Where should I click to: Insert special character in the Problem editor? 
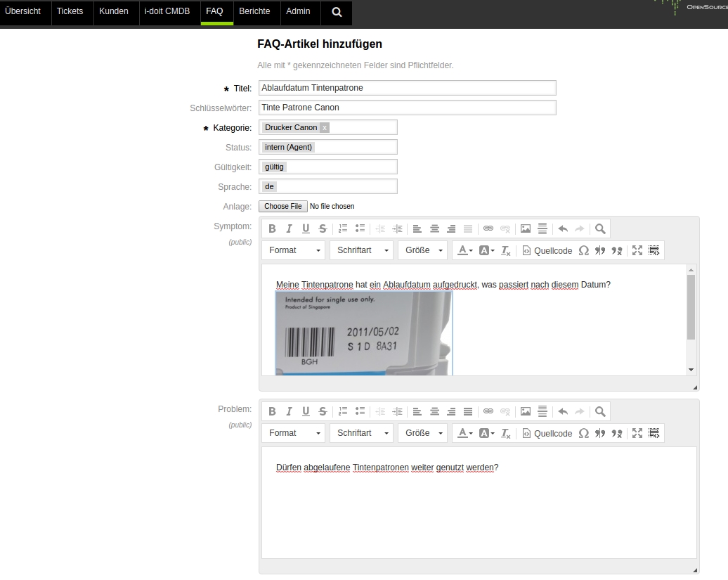click(584, 433)
